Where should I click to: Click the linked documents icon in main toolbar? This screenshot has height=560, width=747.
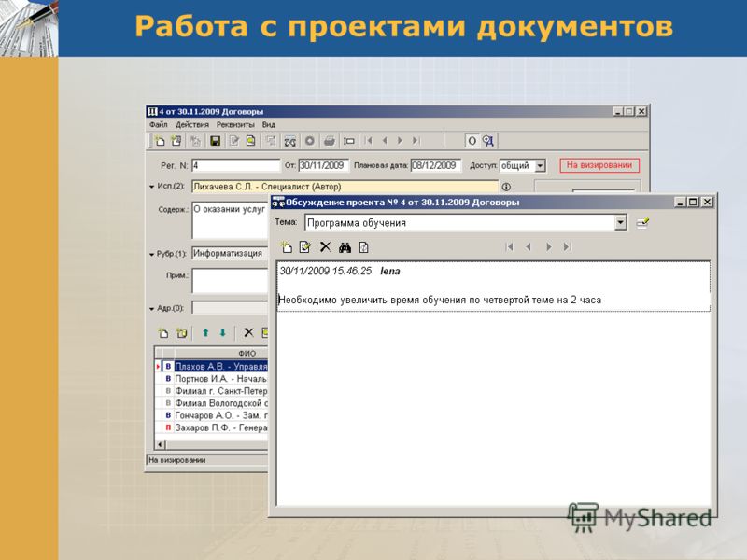pos(289,142)
